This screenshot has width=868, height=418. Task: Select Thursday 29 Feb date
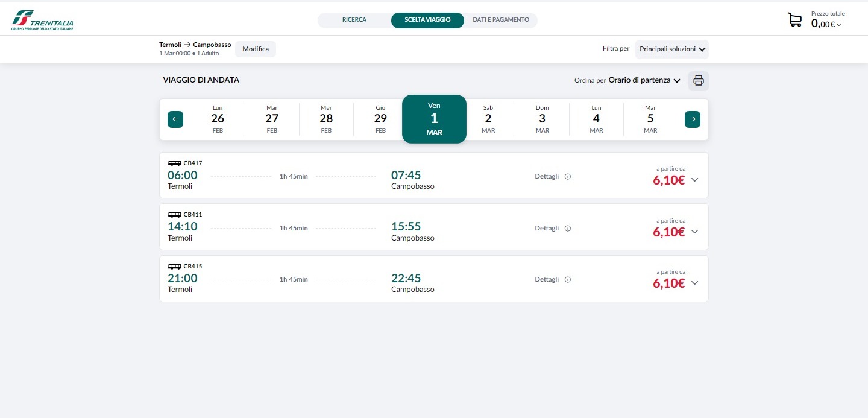380,119
